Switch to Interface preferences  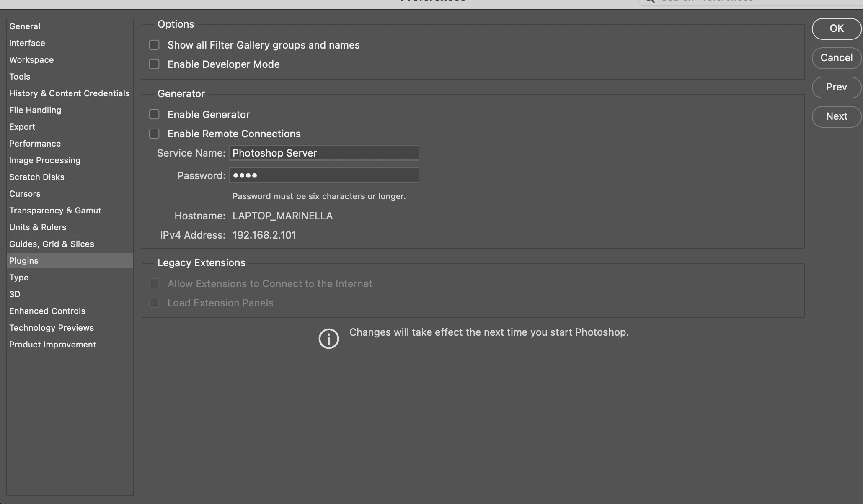coord(27,43)
